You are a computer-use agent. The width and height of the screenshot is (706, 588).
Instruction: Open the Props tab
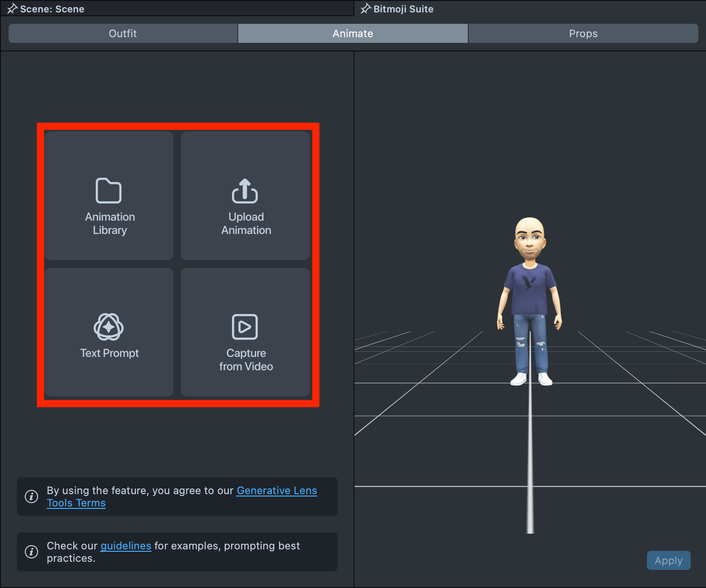[583, 33]
